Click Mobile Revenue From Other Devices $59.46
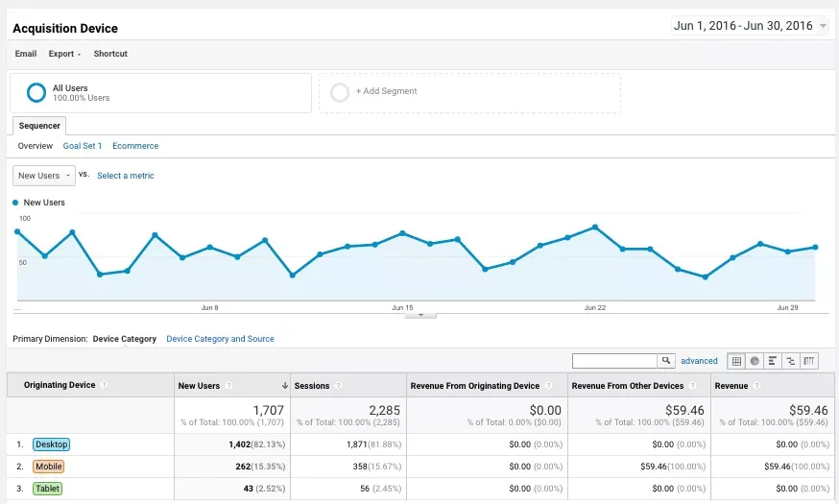Screen dimensions: 839x504 tap(654, 466)
